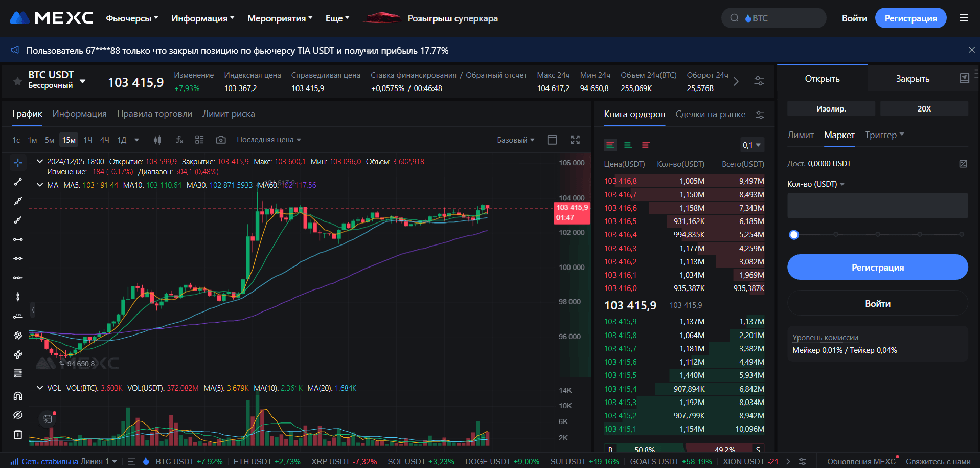
Task: Open more timeframes dropdown arrow
Action: [136, 140]
